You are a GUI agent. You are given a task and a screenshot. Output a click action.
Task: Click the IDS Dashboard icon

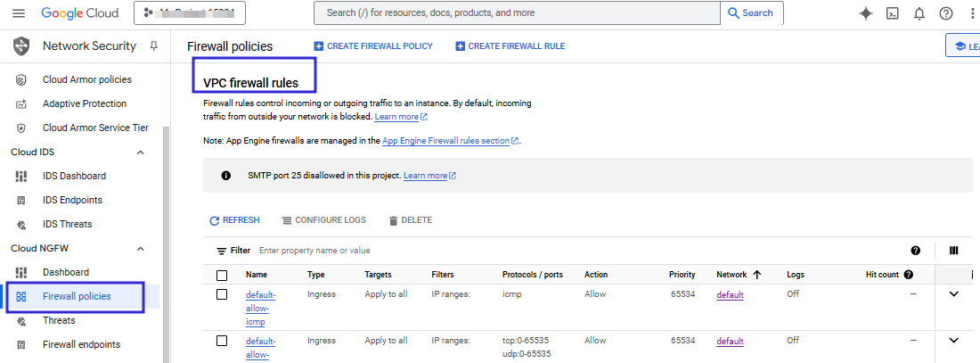pos(21,176)
